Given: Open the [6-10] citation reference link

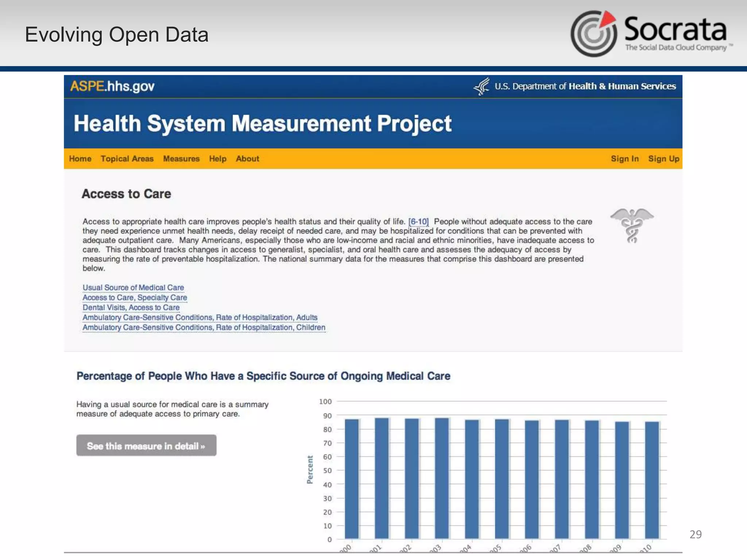Looking at the screenshot, I should (418, 222).
